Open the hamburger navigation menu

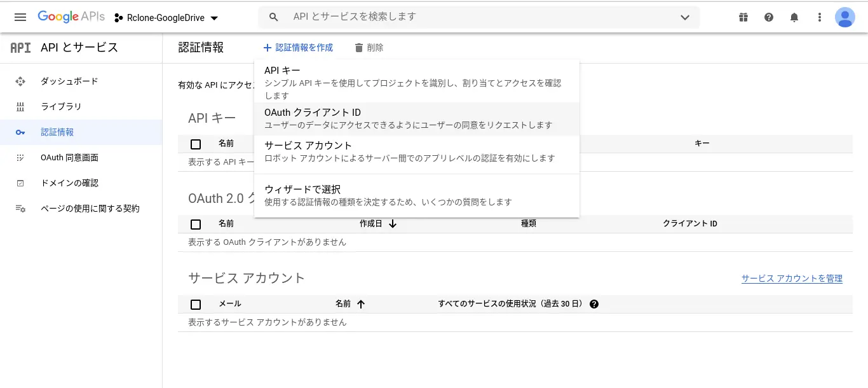(20, 17)
